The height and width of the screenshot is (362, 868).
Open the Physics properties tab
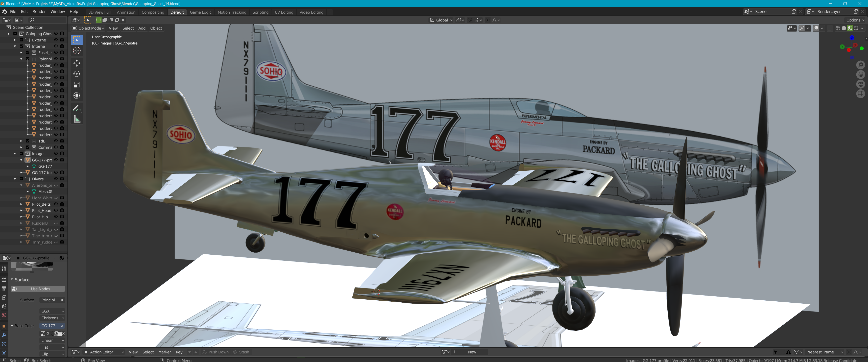(x=4, y=353)
